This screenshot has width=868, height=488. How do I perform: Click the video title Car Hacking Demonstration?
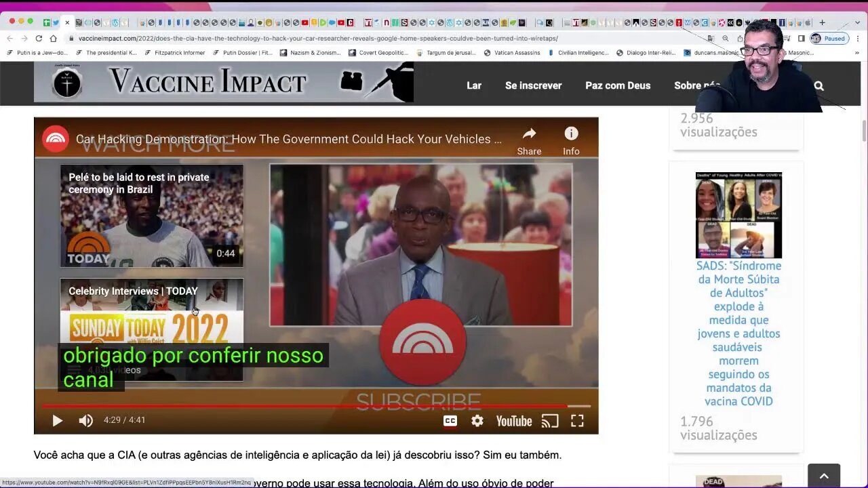tap(289, 140)
